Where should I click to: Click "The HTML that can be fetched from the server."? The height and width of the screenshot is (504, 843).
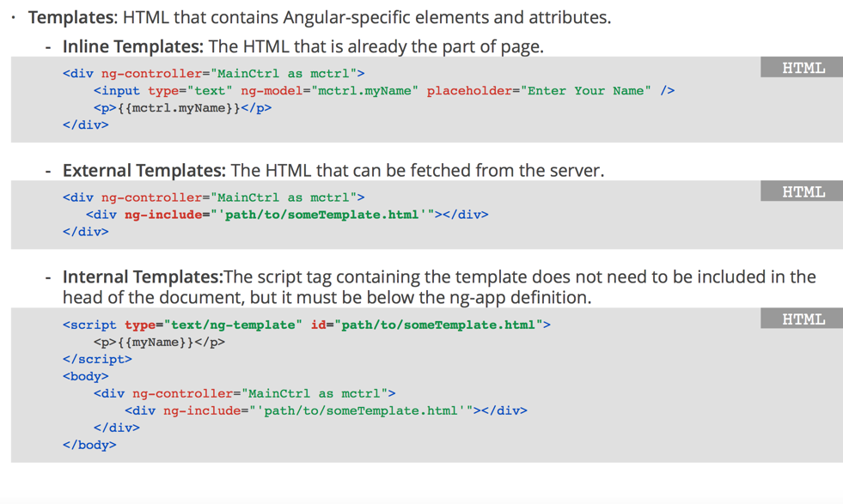pos(418,171)
